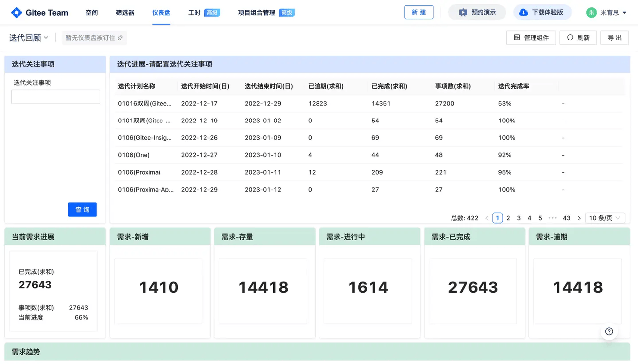Click the 导出 export button
Viewport: 638px width, 364px height.
[x=614, y=38]
